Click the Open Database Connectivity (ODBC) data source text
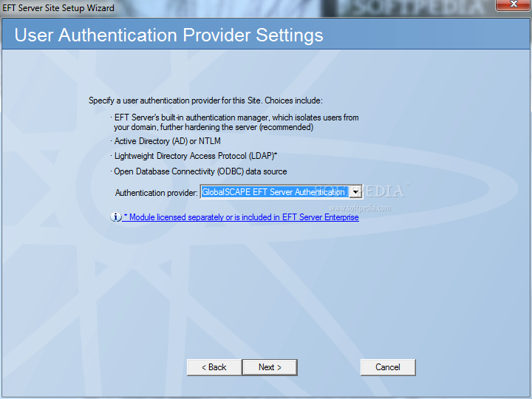 pyautogui.click(x=200, y=171)
